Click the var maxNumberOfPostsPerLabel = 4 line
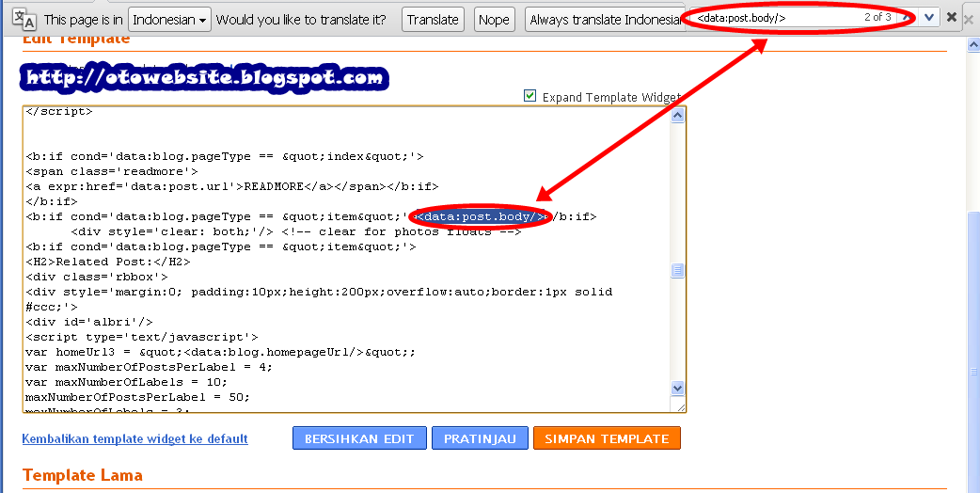This screenshot has height=493, width=980. tap(149, 367)
